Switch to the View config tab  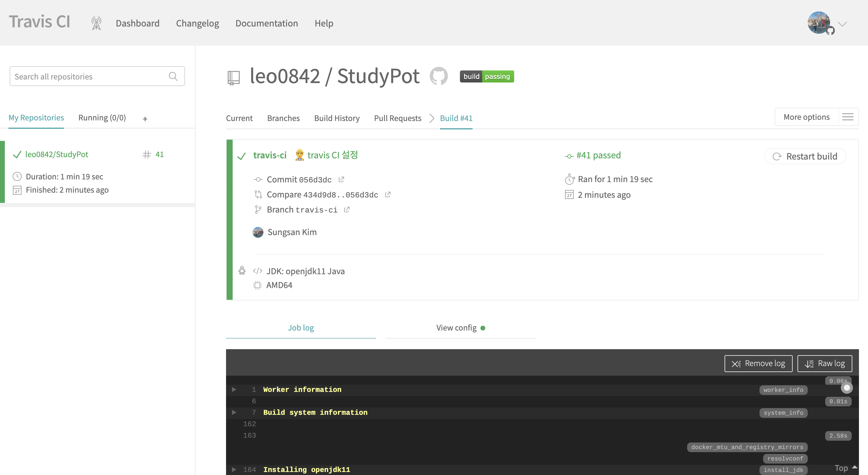point(461,328)
